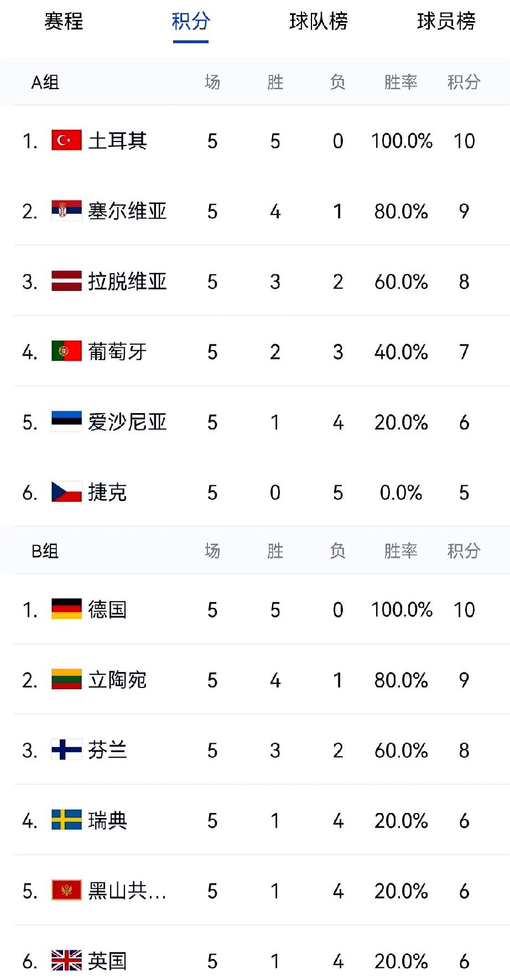
Task: Tap the Finland flag icon
Action: (66, 749)
